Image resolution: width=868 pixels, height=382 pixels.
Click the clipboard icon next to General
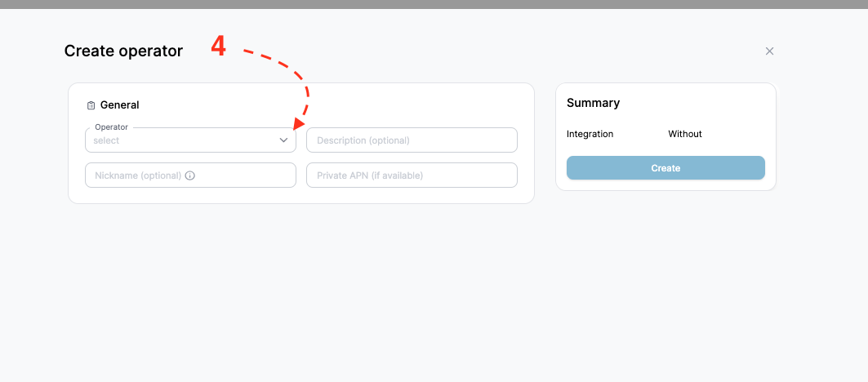(91, 105)
